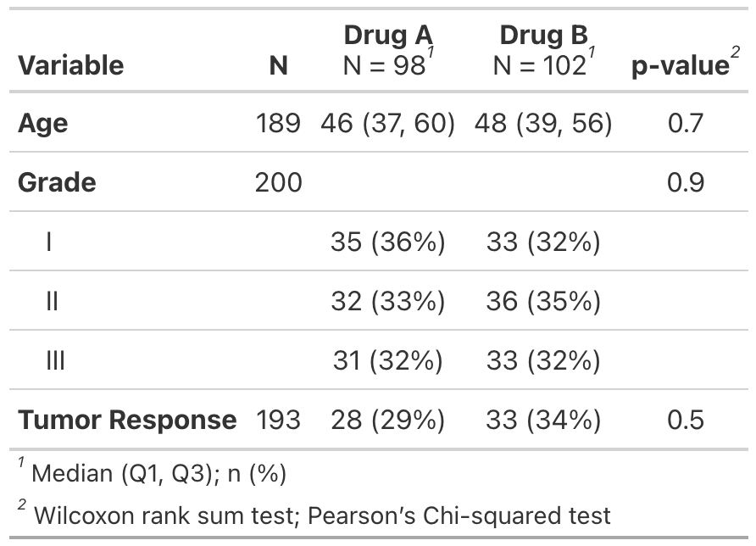Select the Age row label
This screenshot has width=756, height=546.
43,124
